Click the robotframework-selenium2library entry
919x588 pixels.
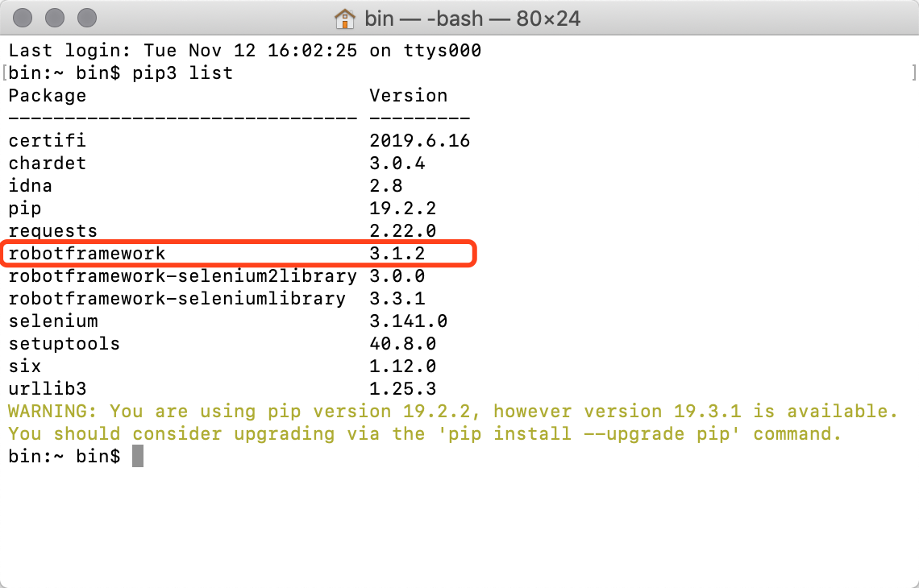(x=182, y=276)
